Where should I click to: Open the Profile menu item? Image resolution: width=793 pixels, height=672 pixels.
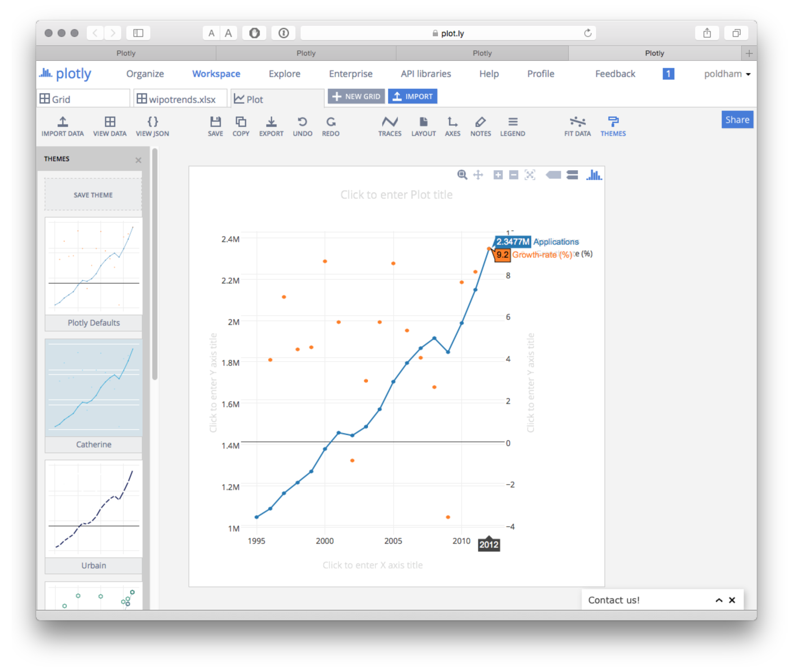(540, 74)
